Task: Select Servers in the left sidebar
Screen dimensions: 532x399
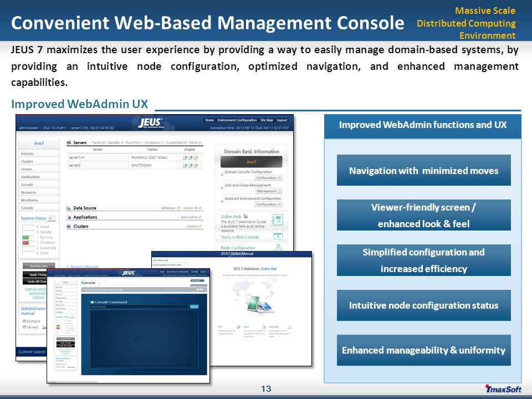Action: click(39, 170)
